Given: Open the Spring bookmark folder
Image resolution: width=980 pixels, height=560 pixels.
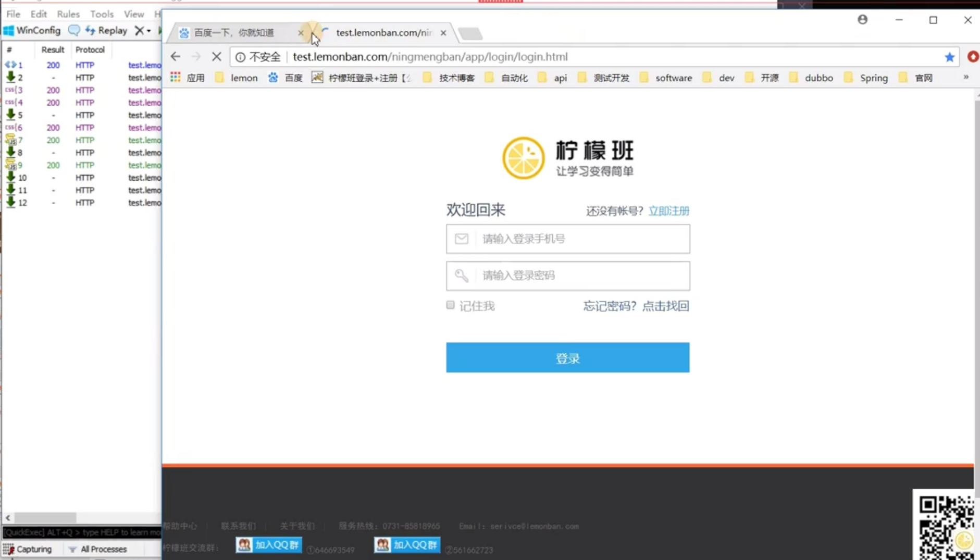Looking at the screenshot, I should (866, 78).
